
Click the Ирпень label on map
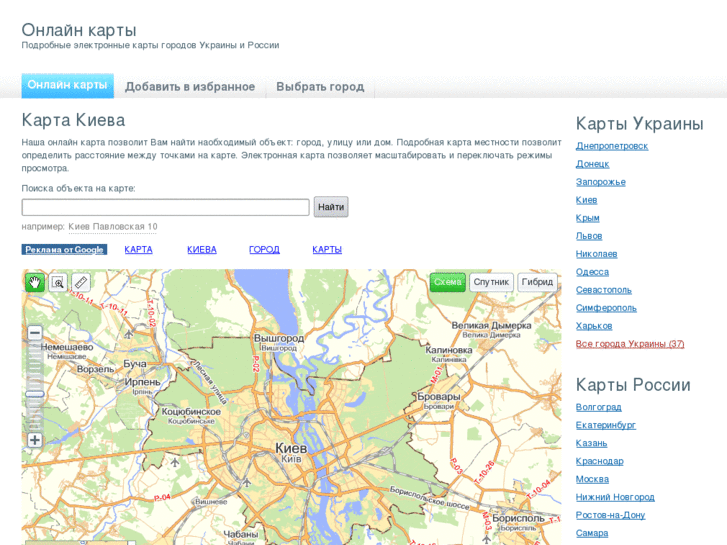[142, 382]
